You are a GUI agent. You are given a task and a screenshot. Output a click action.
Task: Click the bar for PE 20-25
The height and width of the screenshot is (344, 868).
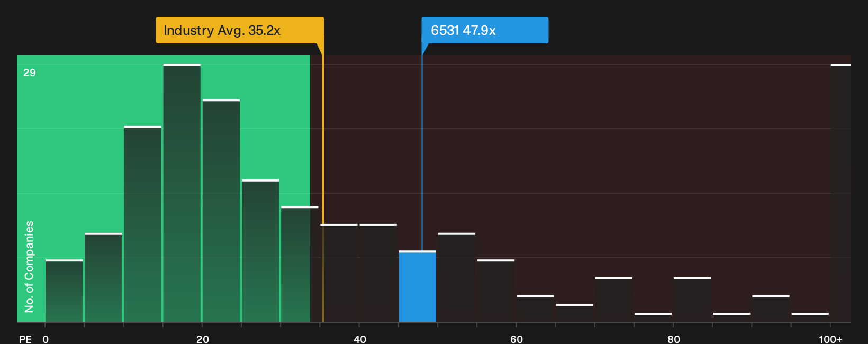pos(221,211)
